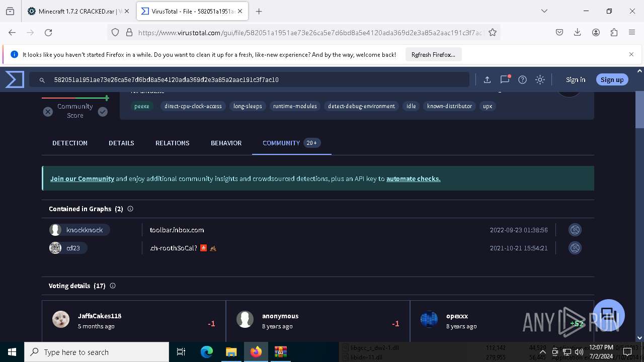
Task: Switch to Minecraft 1.7.2 CRACKED.rar browser tab
Action: 78,11
